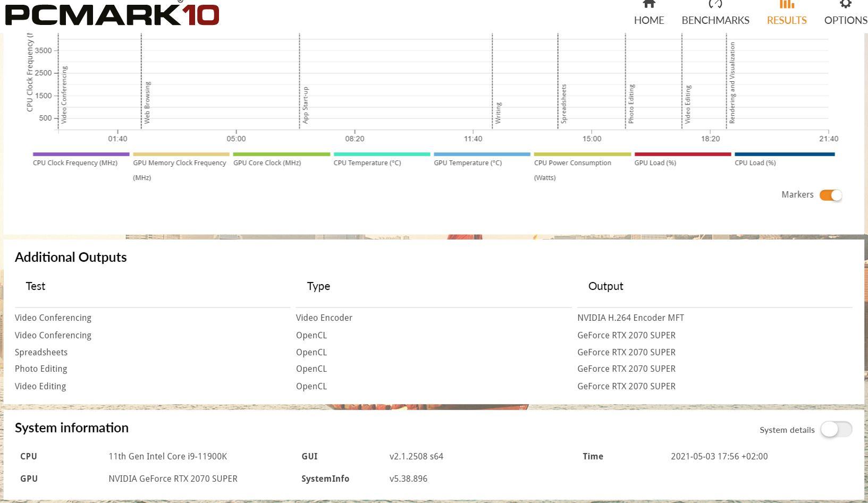This screenshot has height=503, width=868.
Task: Click the PCMark 10 logo
Action: pyautogui.click(x=112, y=14)
